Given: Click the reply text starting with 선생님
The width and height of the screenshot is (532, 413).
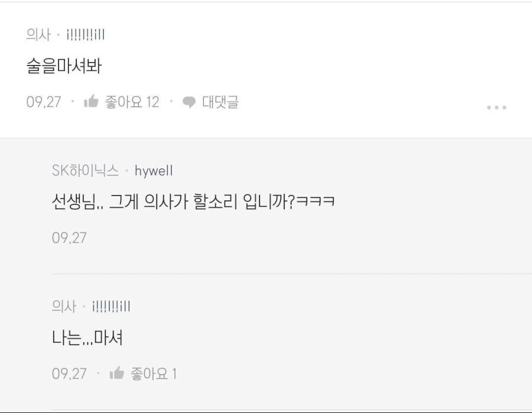Looking at the screenshot, I should click(193, 201).
